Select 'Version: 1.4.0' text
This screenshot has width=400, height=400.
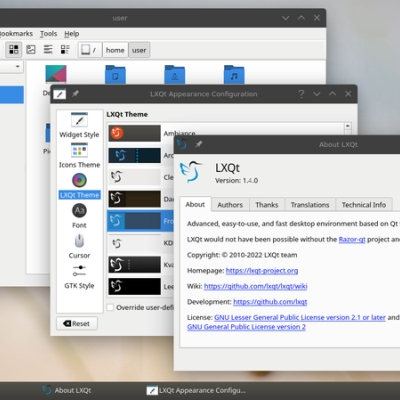(x=236, y=181)
